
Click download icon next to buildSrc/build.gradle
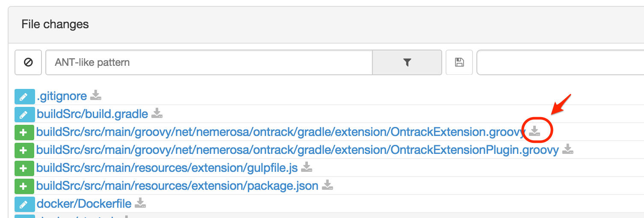pyautogui.click(x=157, y=113)
